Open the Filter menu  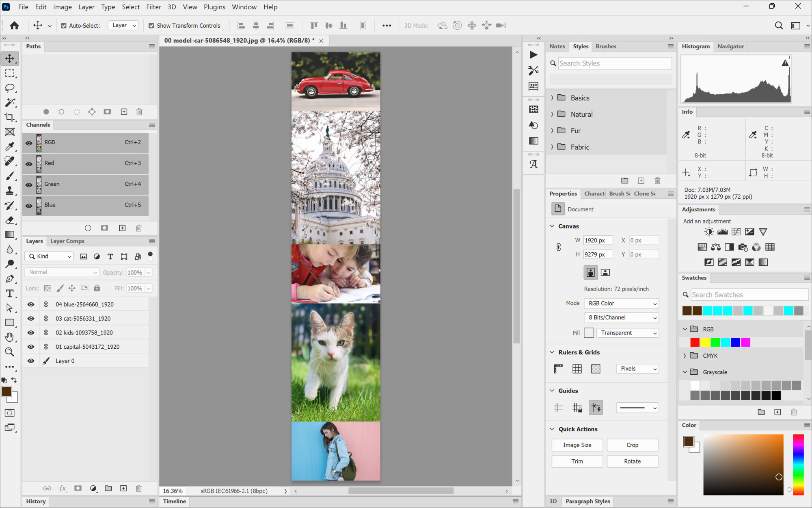click(x=153, y=7)
